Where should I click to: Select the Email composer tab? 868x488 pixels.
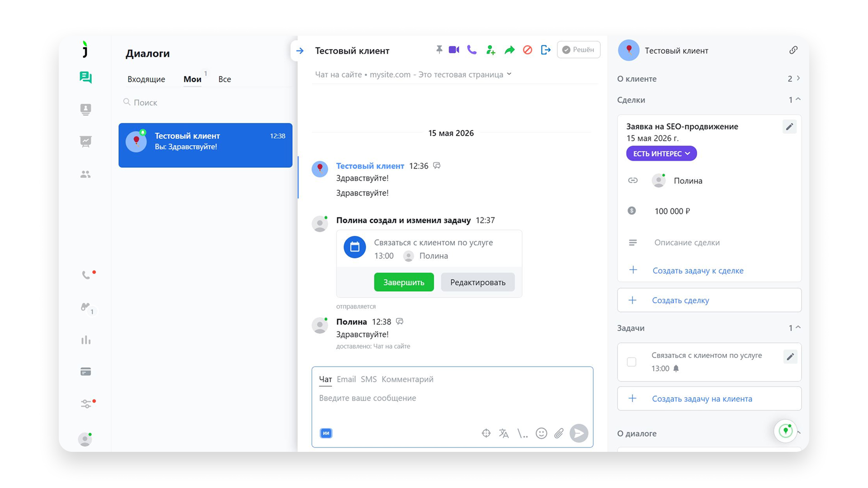(x=346, y=379)
